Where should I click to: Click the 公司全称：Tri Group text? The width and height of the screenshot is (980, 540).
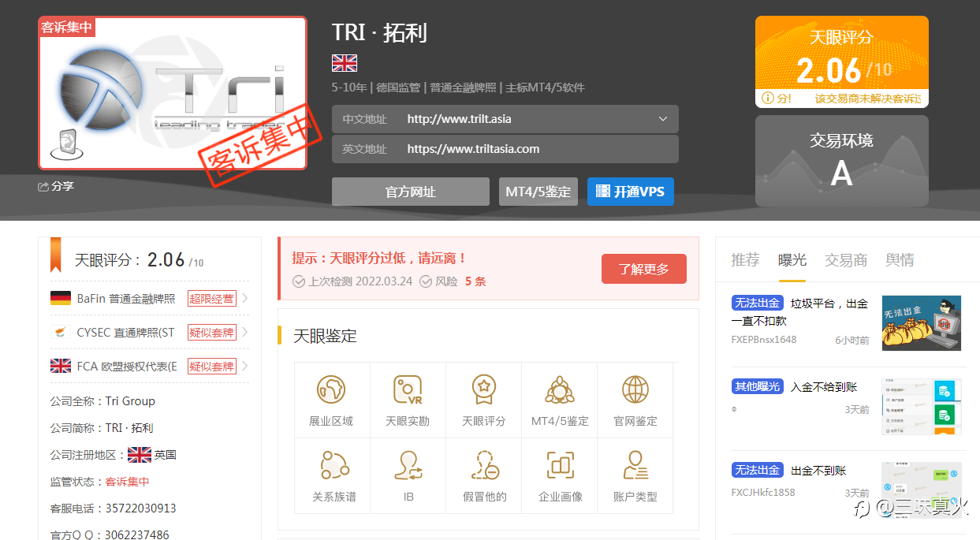point(102,401)
